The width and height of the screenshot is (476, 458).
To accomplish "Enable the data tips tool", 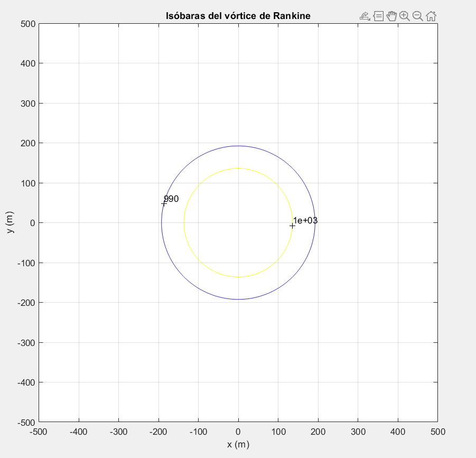I will [x=378, y=16].
